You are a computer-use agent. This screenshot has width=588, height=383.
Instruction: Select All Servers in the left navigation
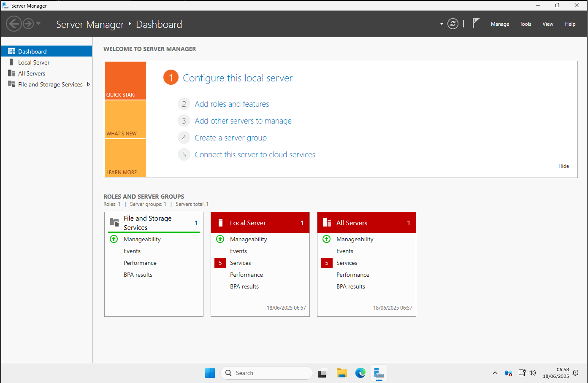click(x=46, y=73)
